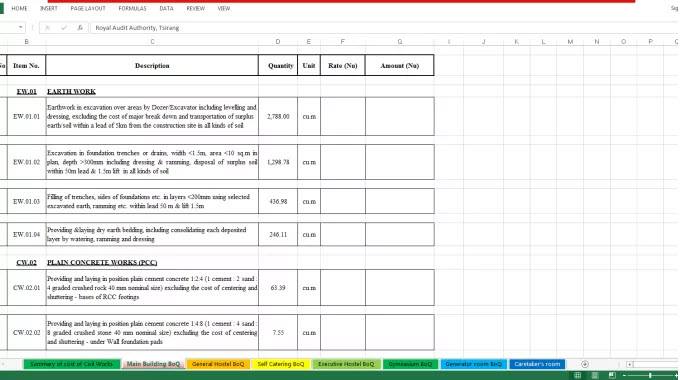Image resolution: width=680 pixels, height=380 pixels.
Task: Switch to Normal view in status bar
Action: [578, 375]
